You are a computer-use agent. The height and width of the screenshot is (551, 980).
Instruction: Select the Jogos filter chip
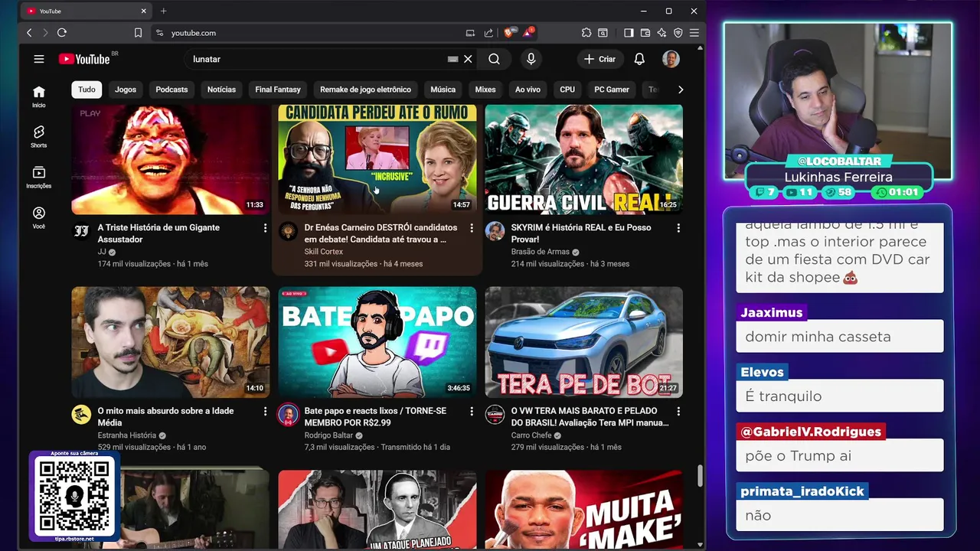[x=126, y=90]
